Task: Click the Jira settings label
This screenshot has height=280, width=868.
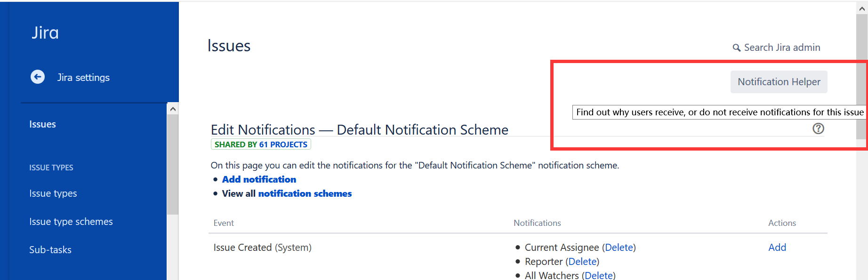Action: pos(83,77)
